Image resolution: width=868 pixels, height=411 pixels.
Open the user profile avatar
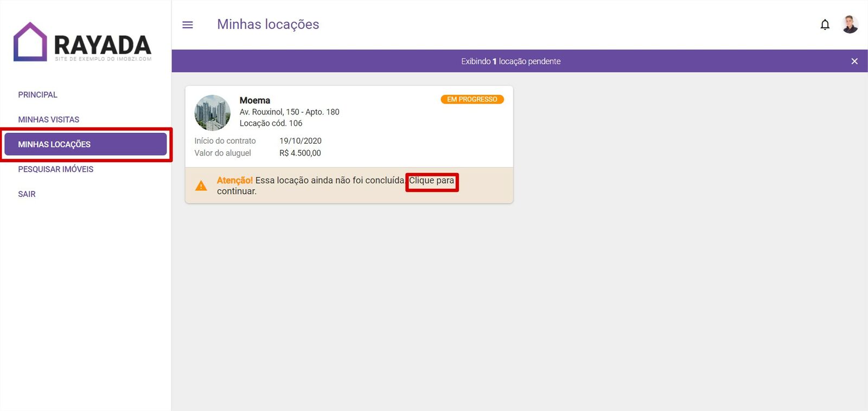850,24
